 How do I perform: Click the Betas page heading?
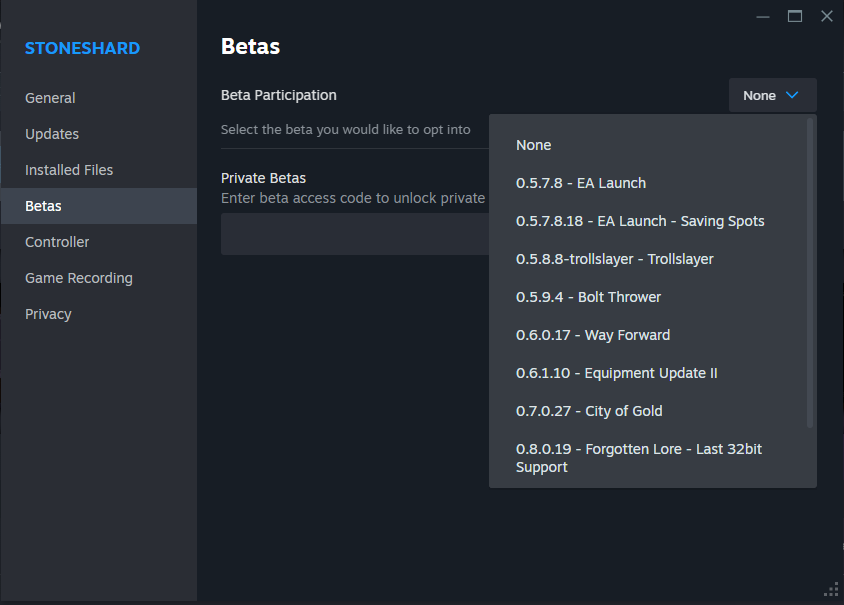pos(250,47)
